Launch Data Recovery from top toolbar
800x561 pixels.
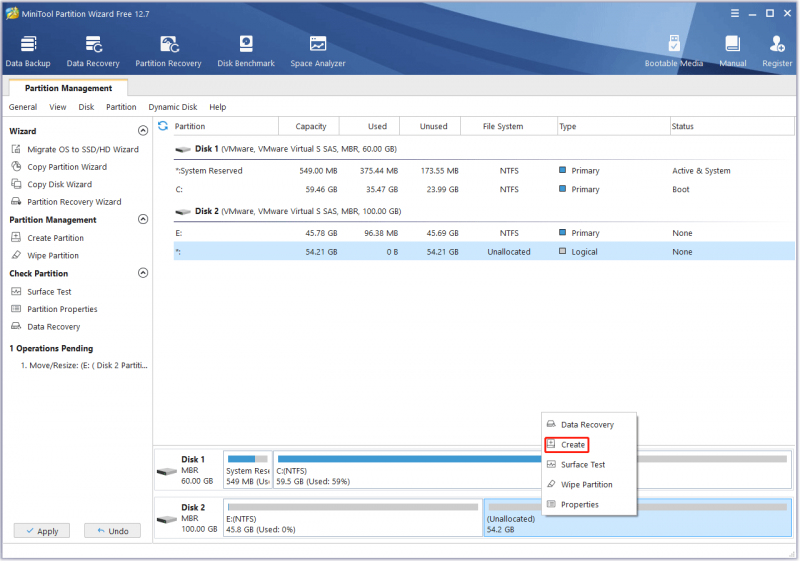[x=93, y=52]
